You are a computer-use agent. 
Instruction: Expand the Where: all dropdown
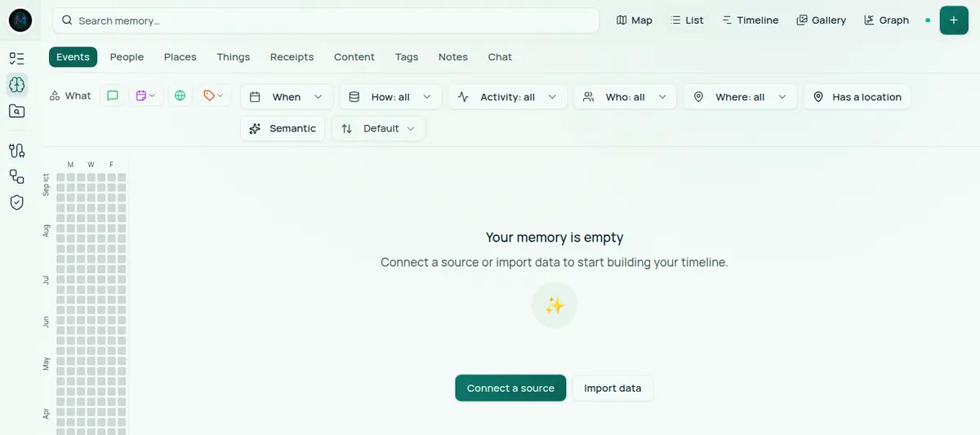click(x=740, y=96)
